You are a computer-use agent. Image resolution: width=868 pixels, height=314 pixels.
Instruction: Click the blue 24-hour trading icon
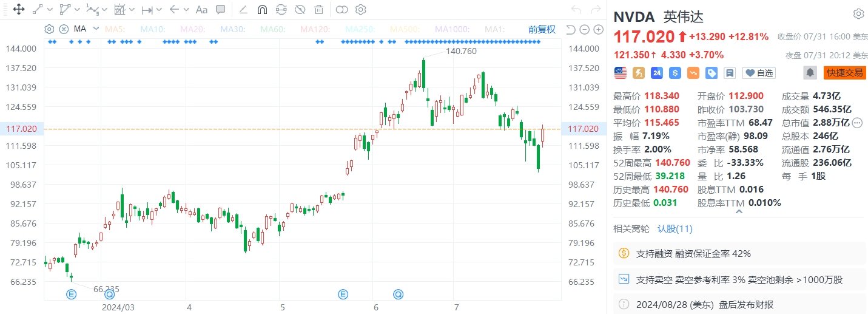(x=657, y=73)
